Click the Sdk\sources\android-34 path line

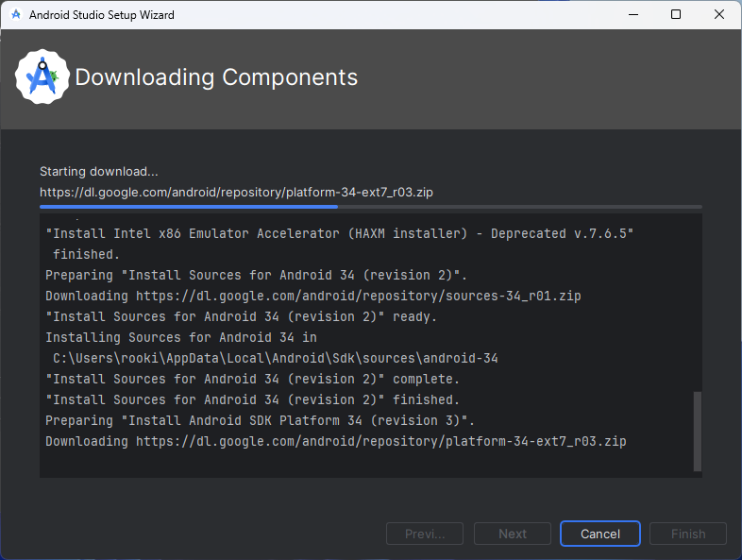coord(276,358)
